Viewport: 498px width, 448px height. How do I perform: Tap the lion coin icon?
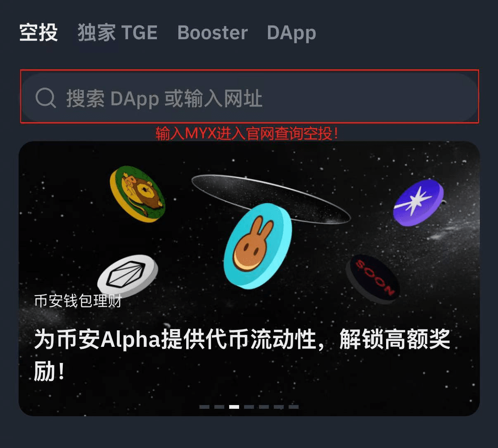[138, 194]
